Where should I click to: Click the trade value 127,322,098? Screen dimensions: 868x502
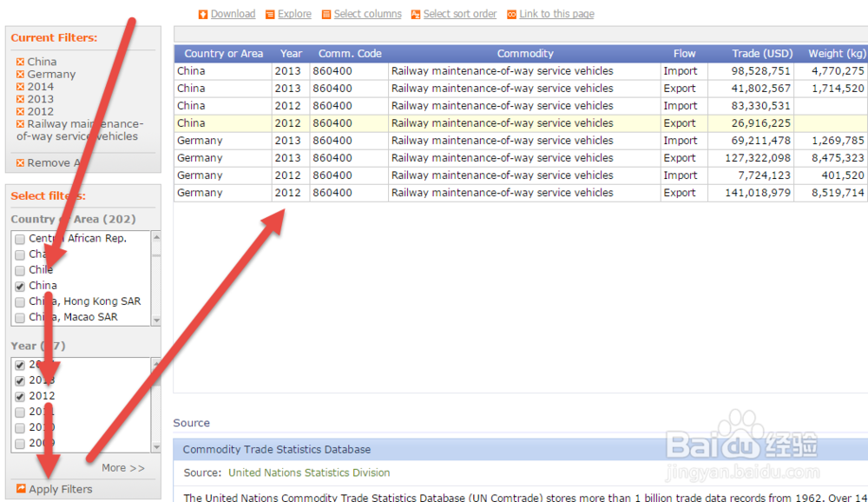[x=758, y=158]
